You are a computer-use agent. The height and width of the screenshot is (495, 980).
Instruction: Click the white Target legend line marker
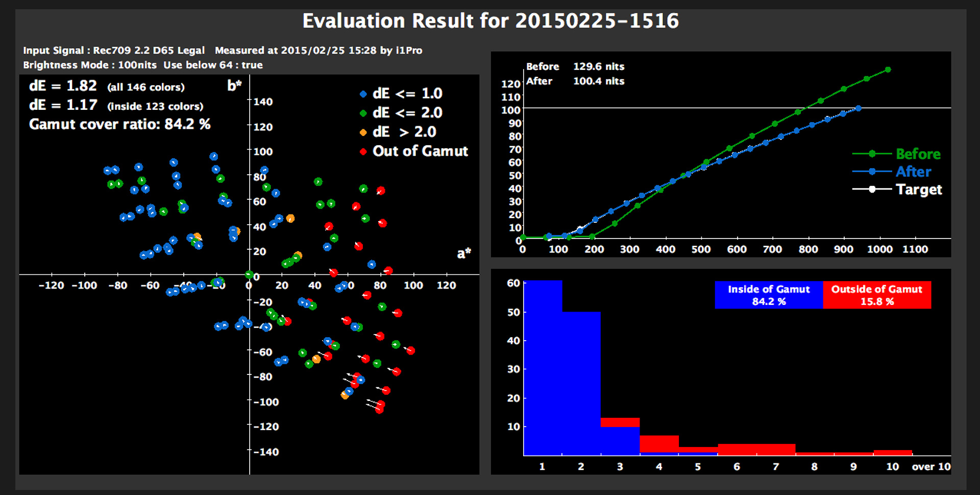pos(872,190)
